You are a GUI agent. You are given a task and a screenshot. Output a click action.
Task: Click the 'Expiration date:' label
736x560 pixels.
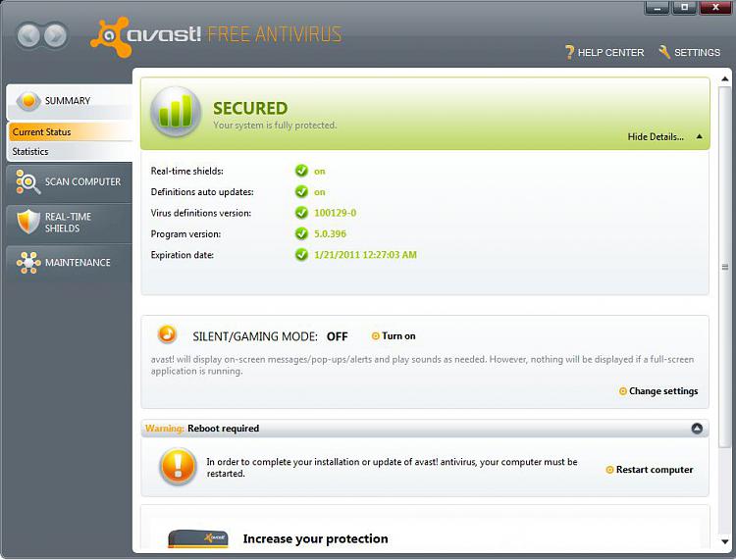(x=183, y=255)
